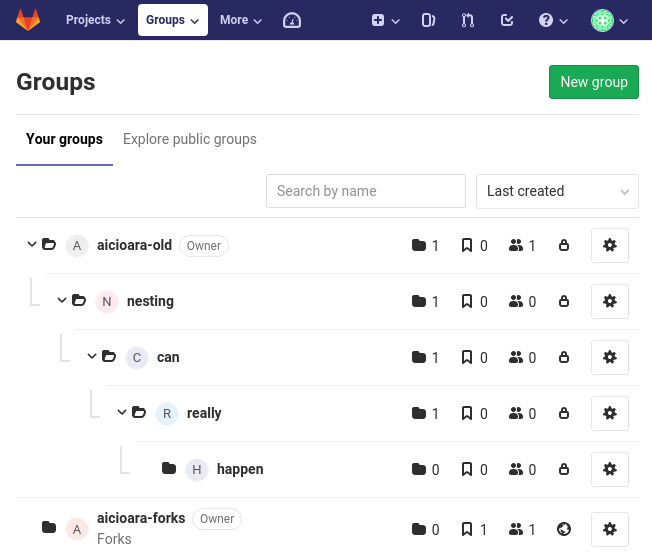Open settings gear for nesting
The width and height of the screenshot is (652, 560).
point(610,301)
